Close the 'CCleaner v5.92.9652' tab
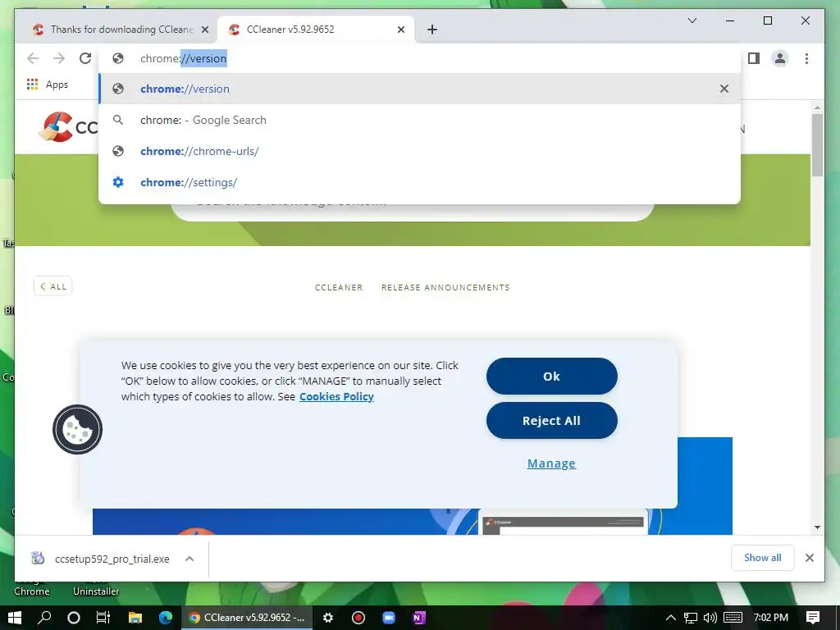This screenshot has width=840, height=630. coord(400,30)
